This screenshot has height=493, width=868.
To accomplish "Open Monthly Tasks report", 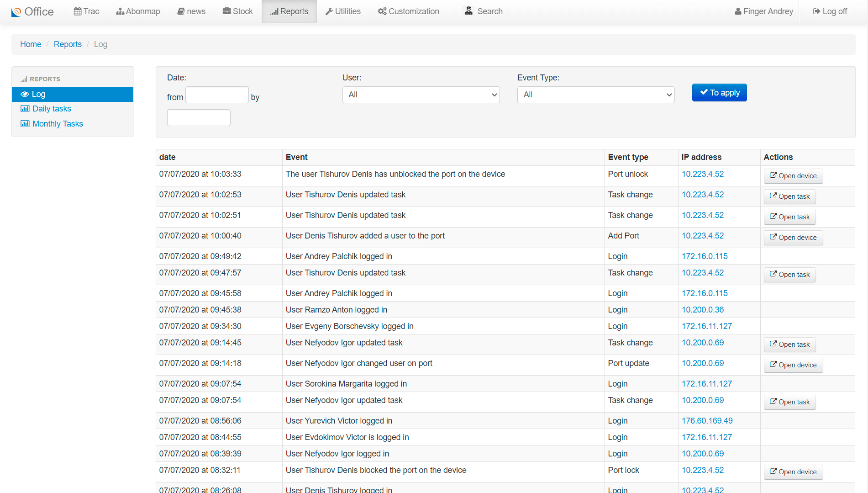I will 58,124.
